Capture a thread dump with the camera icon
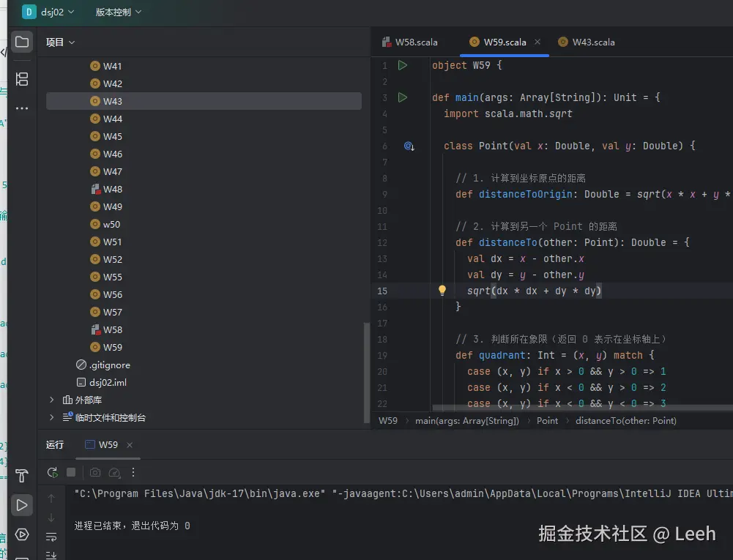 point(94,472)
